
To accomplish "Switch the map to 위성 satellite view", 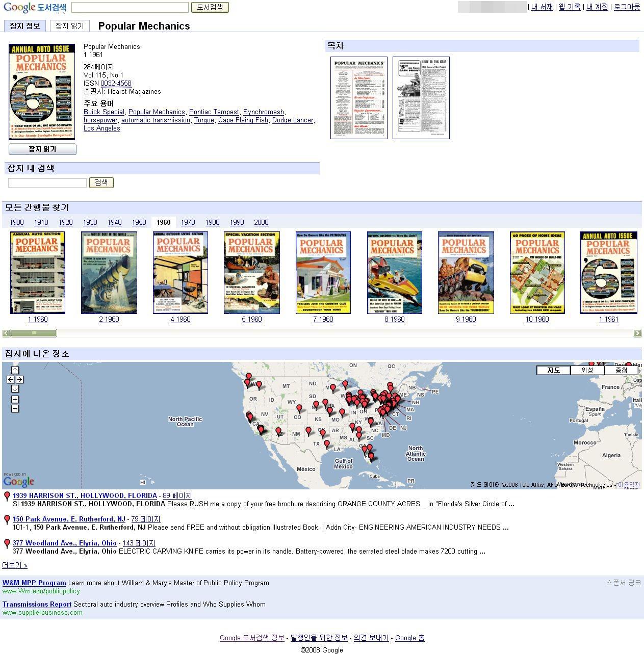I will (x=587, y=371).
